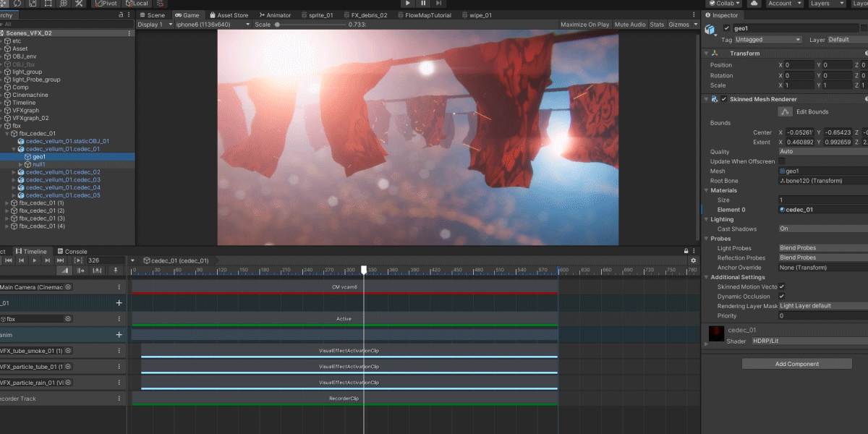Open the Tag dropdown showing Untagged
The height and width of the screenshot is (434, 868).
coord(768,40)
